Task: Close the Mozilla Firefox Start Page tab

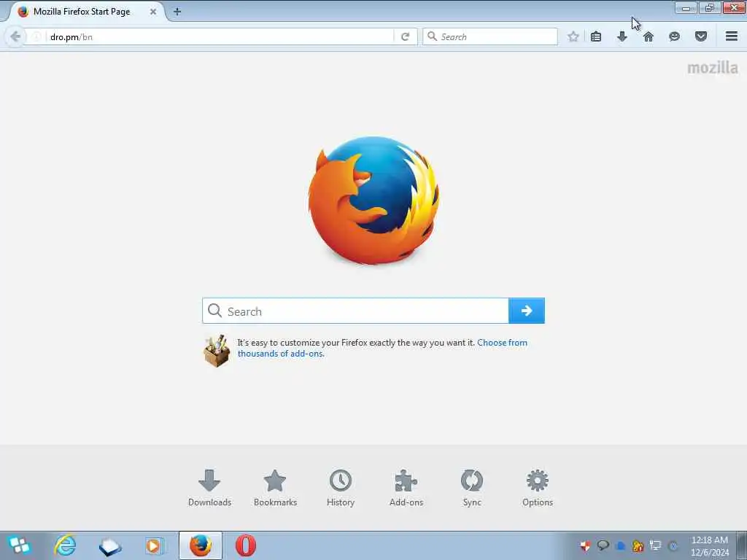Action: [153, 12]
